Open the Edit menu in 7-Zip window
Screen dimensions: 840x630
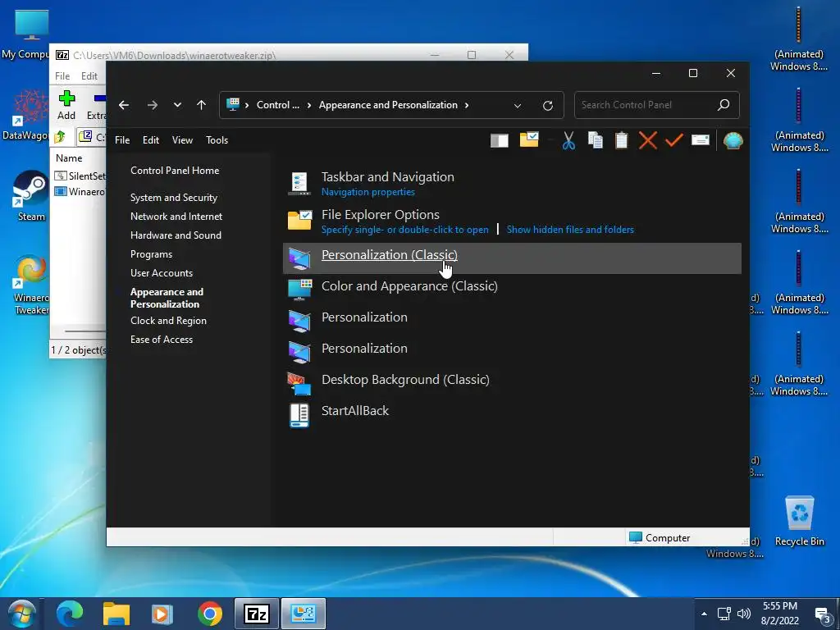point(89,76)
